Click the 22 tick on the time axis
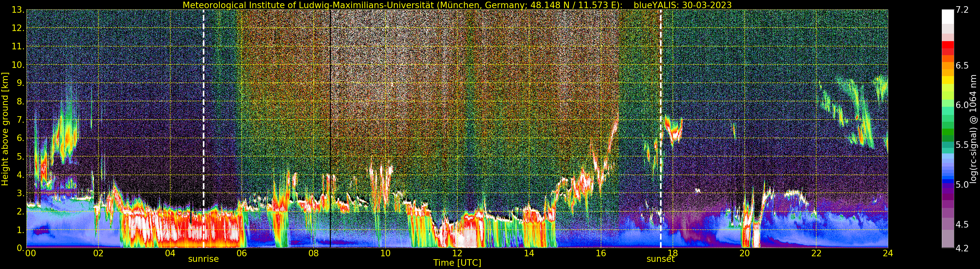Viewport: 980px width, 269px height. tap(816, 253)
